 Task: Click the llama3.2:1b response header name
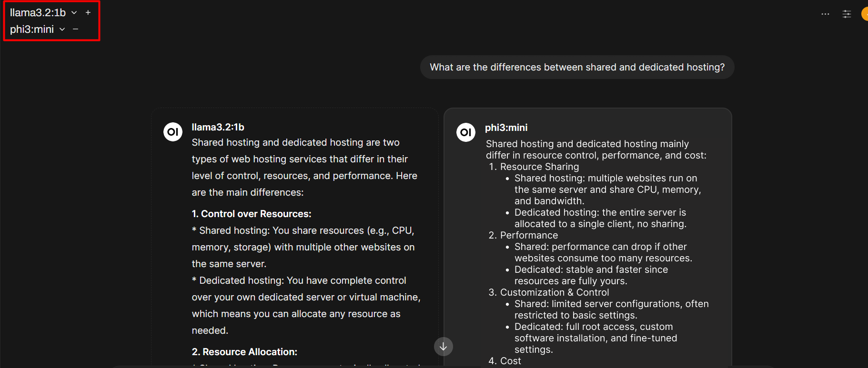point(218,127)
